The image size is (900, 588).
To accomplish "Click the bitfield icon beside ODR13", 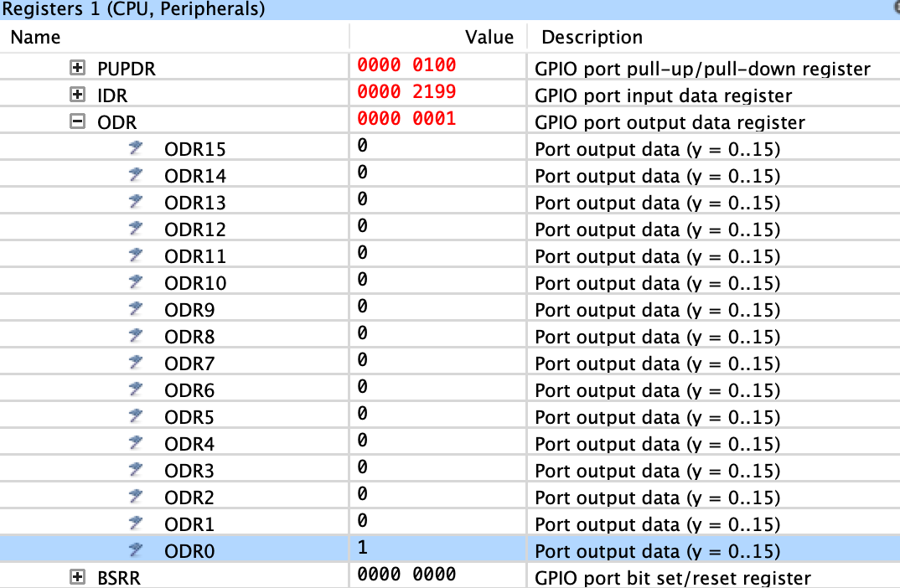I will pyautogui.click(x=136, y=201).
